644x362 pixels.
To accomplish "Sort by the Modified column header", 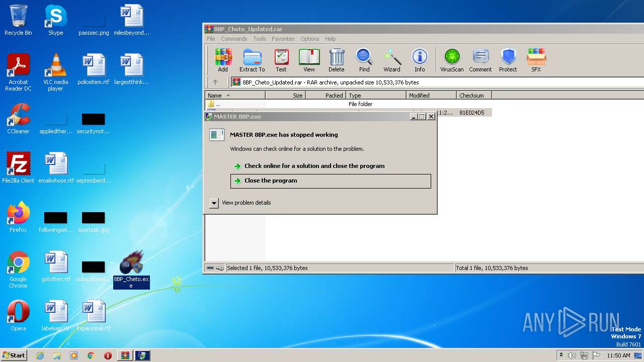I will pyautogui.click(x=431, y=95).
